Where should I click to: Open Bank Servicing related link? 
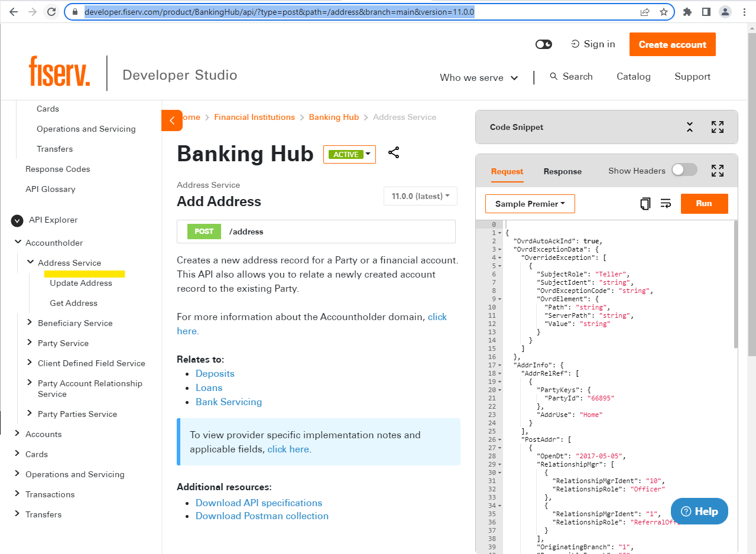229,402
